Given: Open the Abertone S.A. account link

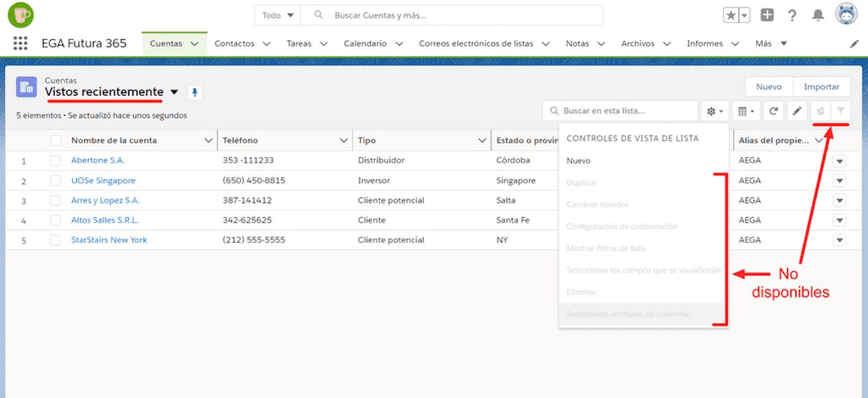Looking at the screenshot, I should pos(98,160).
